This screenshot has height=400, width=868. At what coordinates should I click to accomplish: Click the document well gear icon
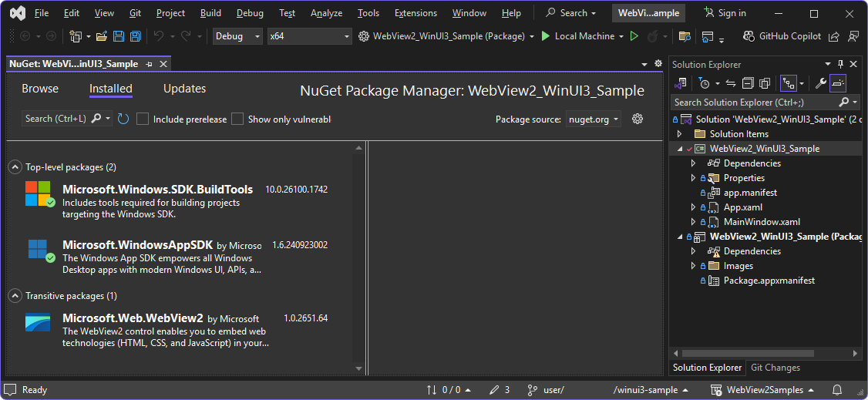[x=658, y=64]
